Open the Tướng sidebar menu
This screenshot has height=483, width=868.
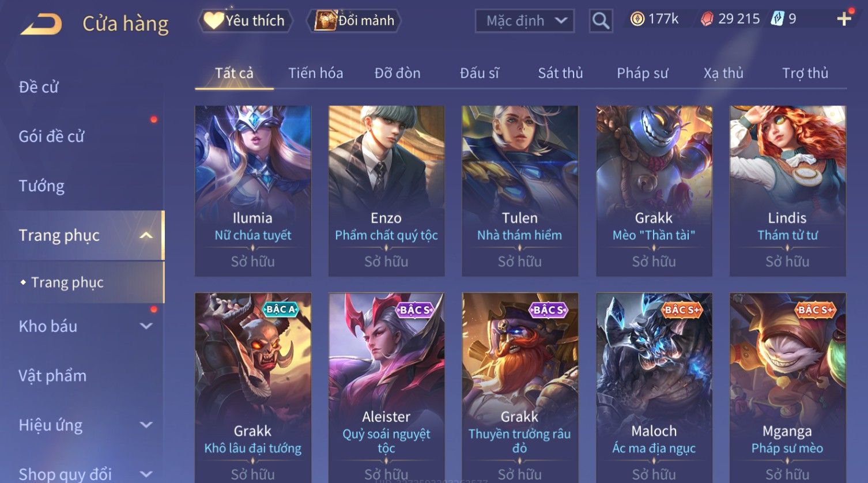pyautogui.click(x=41, y=186)
